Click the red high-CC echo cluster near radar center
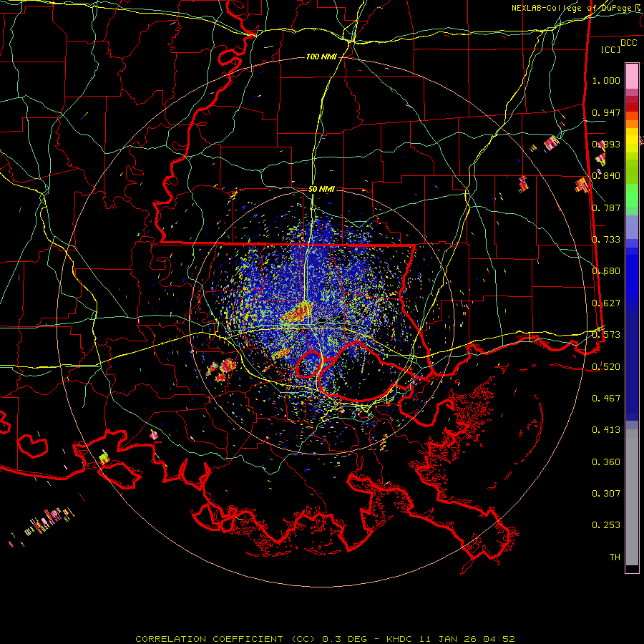 [298, 313]
